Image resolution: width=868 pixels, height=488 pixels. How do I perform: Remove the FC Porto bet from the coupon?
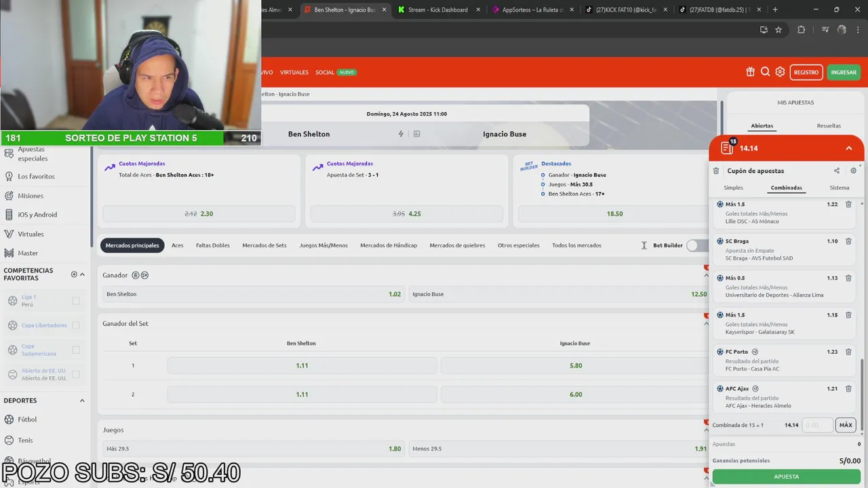click(x=848, y=352)
